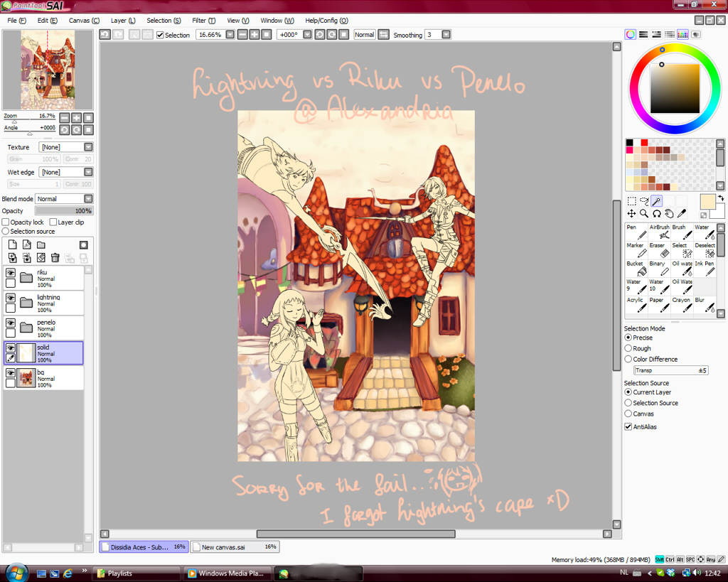Select the Lasso selection tool
This screenshot has height=582, width=728.
(644, 201)
